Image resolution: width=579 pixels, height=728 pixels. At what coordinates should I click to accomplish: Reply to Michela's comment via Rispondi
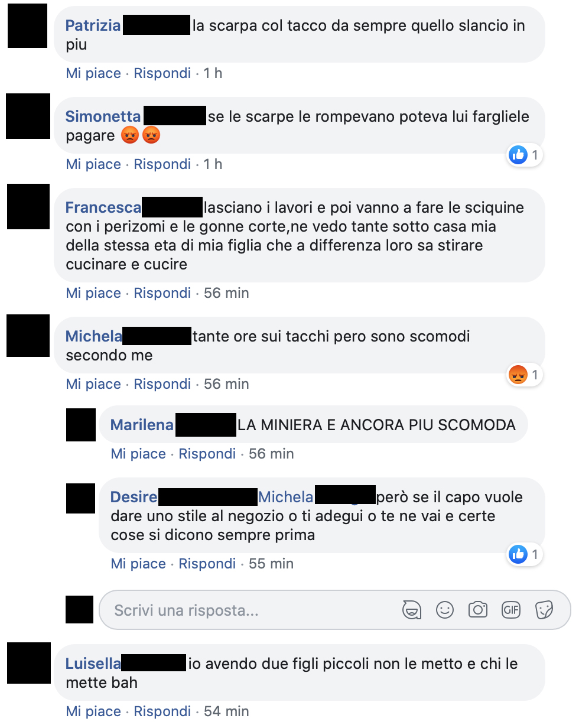(x=162, y=384)
